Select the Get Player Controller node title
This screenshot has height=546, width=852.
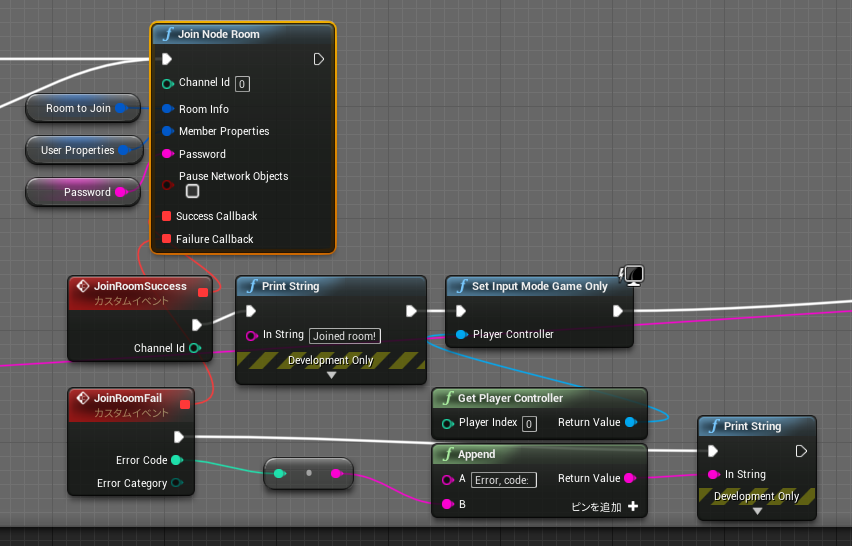pyautogui.click(x=510, y=398)
